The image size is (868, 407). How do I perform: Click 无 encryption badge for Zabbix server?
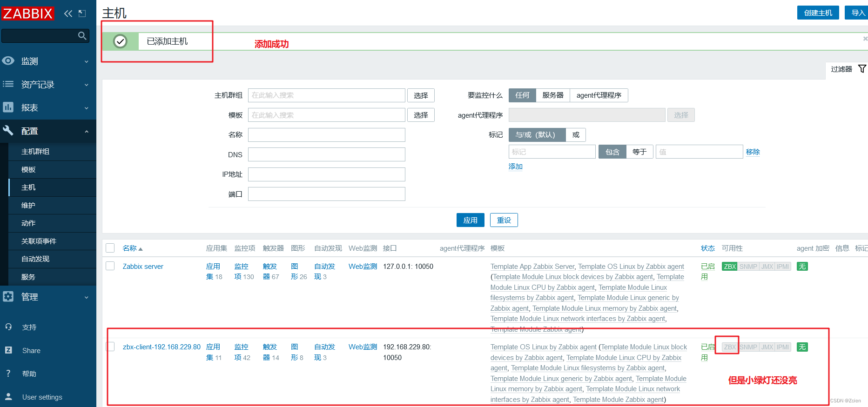(802, 267)
